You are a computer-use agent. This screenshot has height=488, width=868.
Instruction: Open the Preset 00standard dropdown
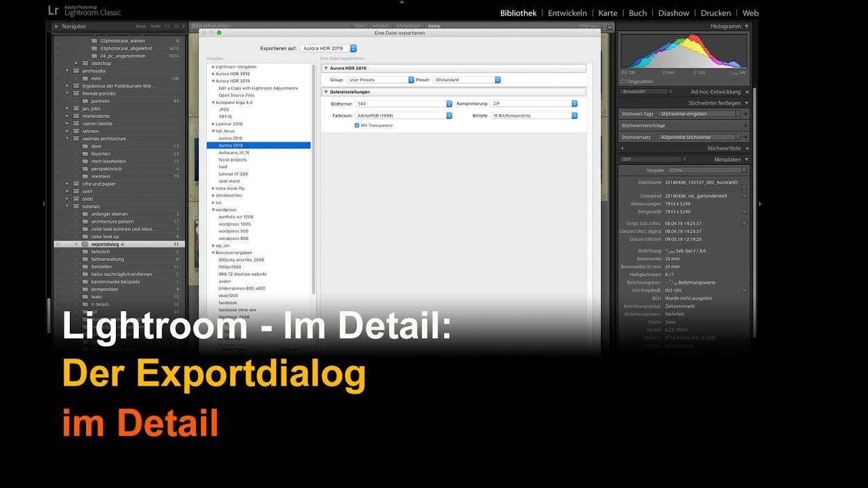467,80
